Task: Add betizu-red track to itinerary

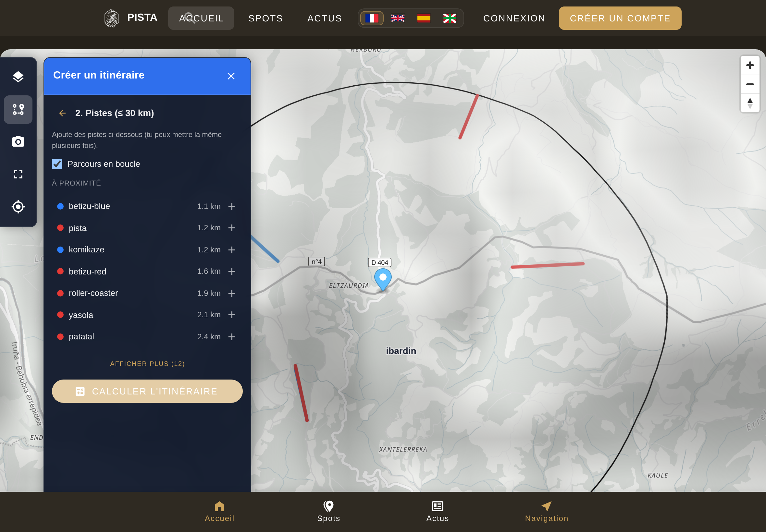Action: [232, 271]
